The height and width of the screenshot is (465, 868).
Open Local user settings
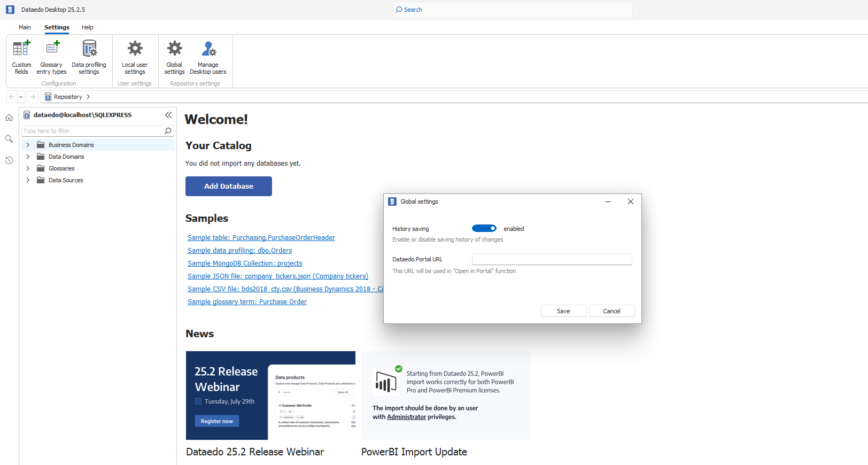click(135, 57)
